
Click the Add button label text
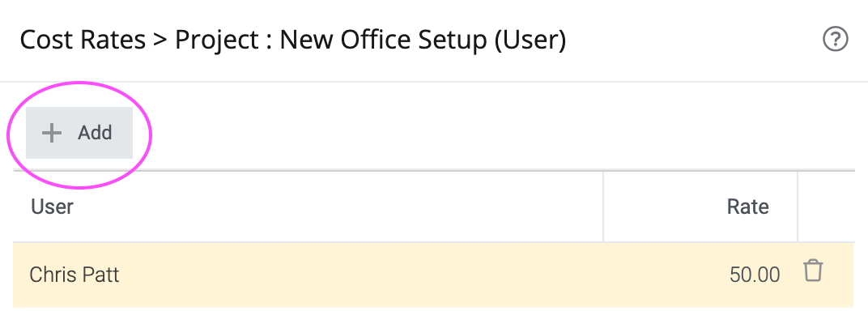[x=95, y=133]
